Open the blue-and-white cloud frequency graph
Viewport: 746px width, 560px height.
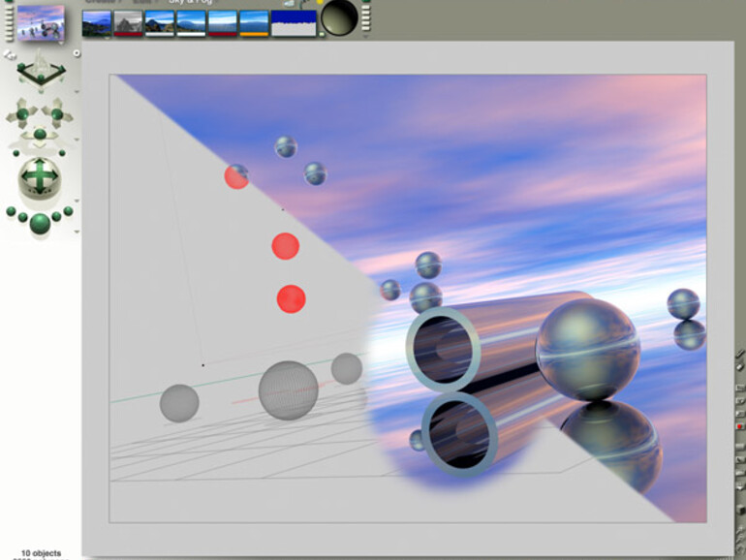point(294,23)
